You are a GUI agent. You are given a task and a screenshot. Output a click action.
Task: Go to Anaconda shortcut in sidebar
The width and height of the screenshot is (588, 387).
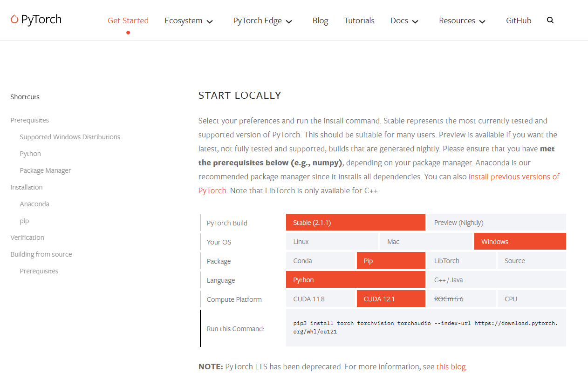pyautogui.click(x=34, y=204)
